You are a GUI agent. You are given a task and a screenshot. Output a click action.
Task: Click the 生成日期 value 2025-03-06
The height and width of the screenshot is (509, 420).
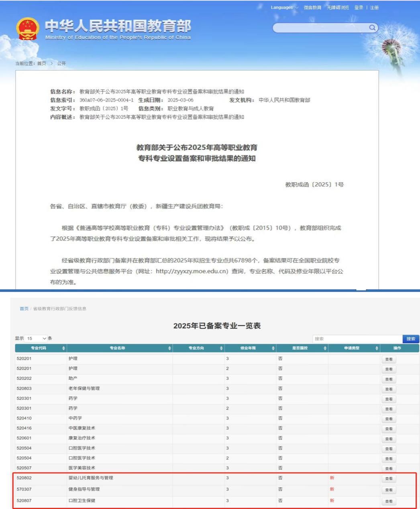[180, 100]
